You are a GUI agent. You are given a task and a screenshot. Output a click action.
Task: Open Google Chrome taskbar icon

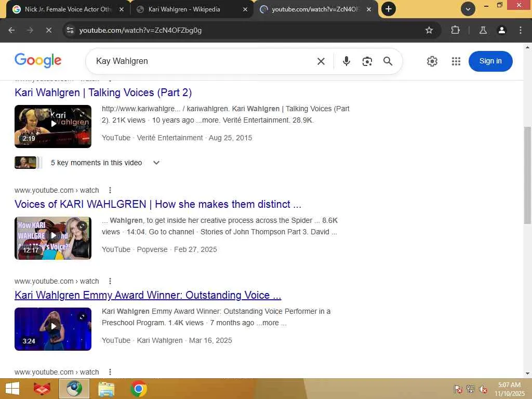coord(138,389)
